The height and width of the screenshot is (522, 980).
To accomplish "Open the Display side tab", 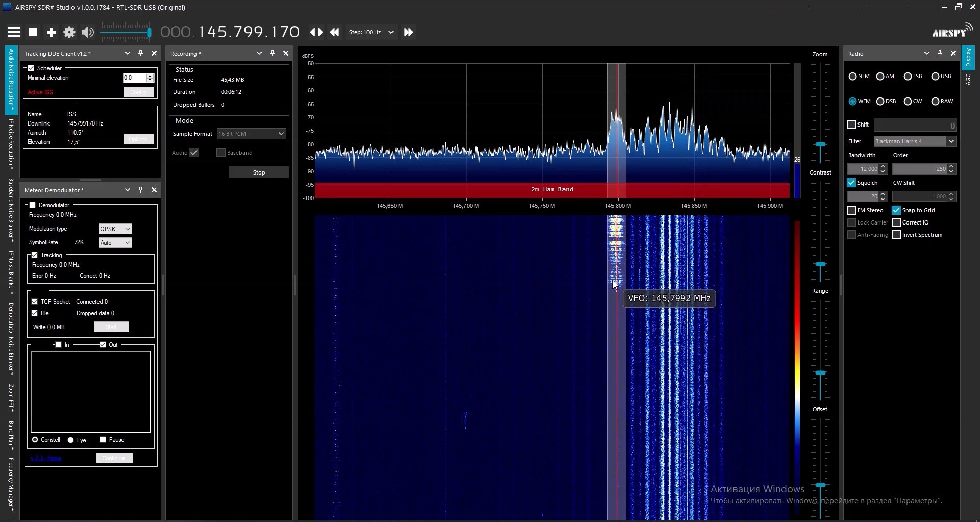I will [x=968, y=58].
